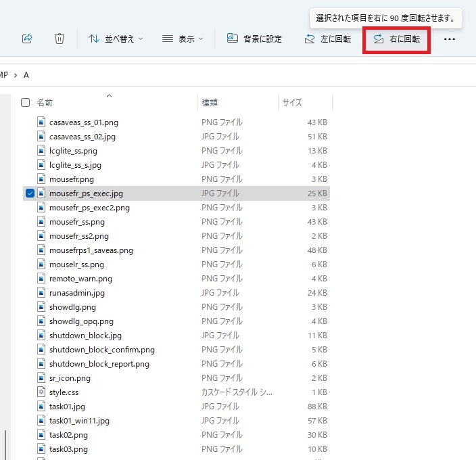The image size is (476, 460).
Task: Click the task01.jpg file icon
Action: 41,407
